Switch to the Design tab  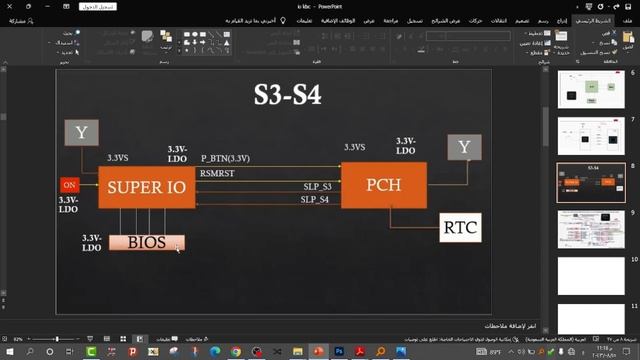522,21
